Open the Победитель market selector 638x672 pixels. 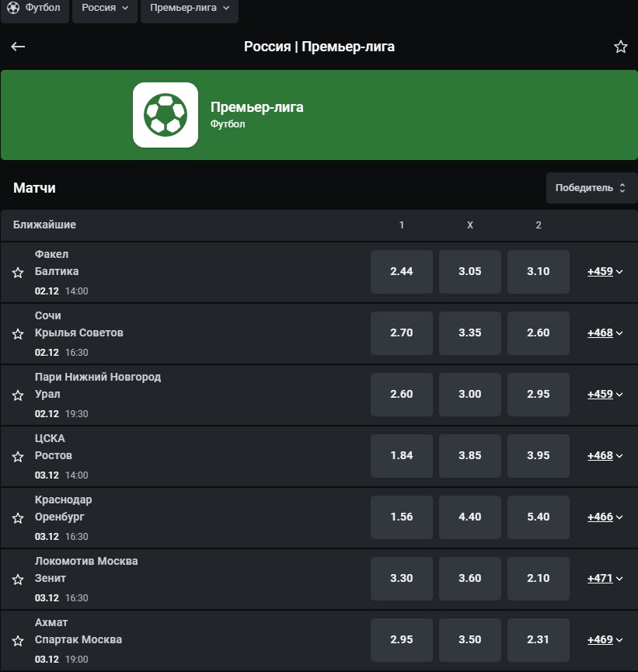(591, 188)
